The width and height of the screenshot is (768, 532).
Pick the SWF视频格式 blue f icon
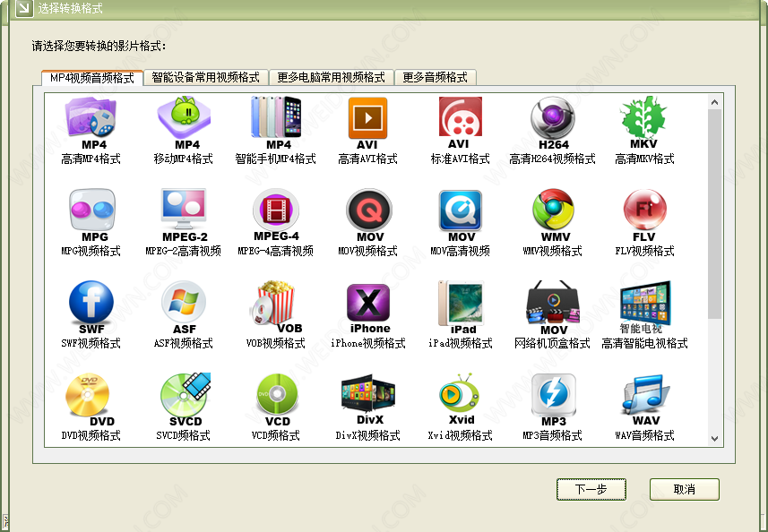[91, 302]
